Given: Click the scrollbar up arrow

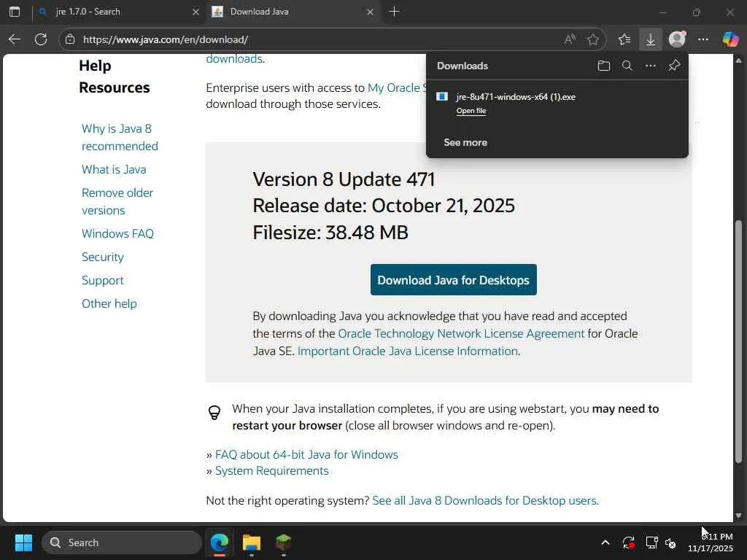Looking at the screenshot, I should click(738, 61).
